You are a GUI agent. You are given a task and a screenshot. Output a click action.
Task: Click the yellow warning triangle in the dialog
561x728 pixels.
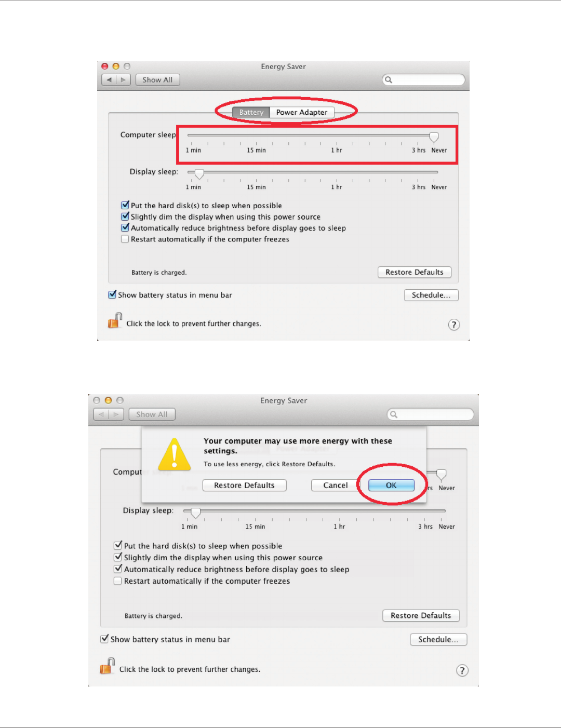tap(174, 454)
